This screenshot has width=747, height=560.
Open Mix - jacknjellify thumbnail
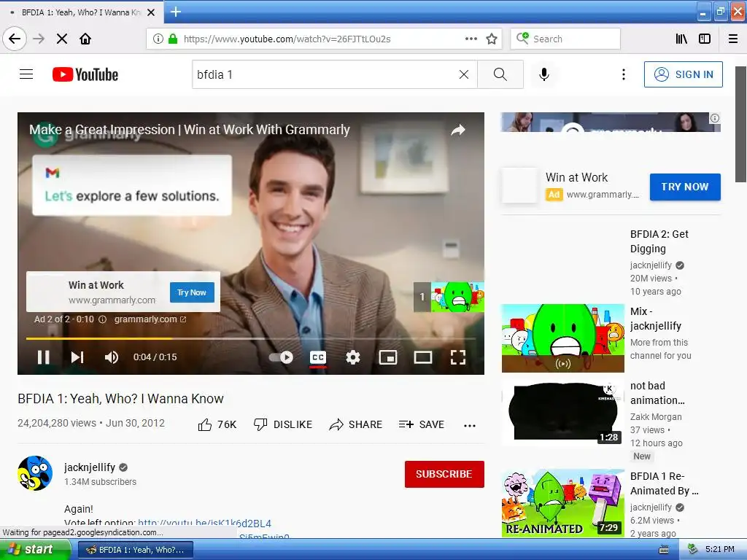(x=563, y=338)
